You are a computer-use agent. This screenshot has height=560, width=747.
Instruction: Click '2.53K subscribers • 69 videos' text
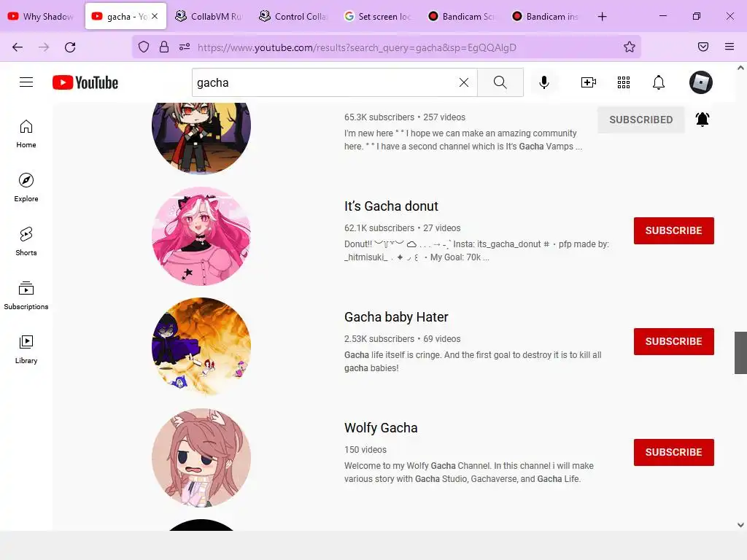click(x=402, y=339)
